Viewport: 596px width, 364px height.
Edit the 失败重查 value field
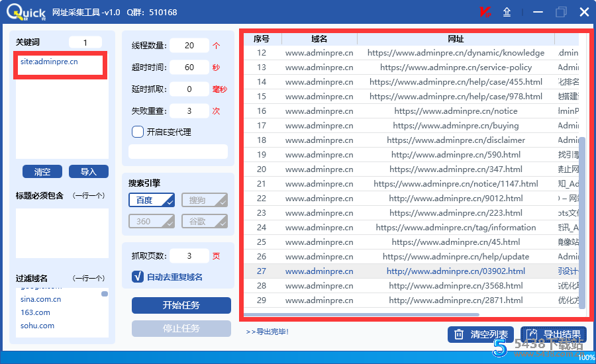pyautogui.click(x=189, y=111)
